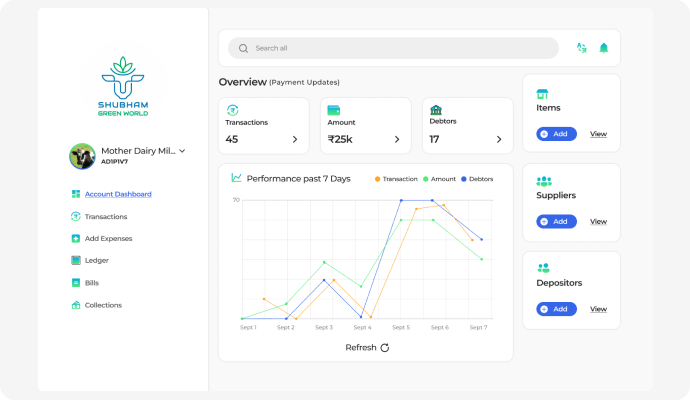Click the Collections icon in sidebar

[76, 305]
